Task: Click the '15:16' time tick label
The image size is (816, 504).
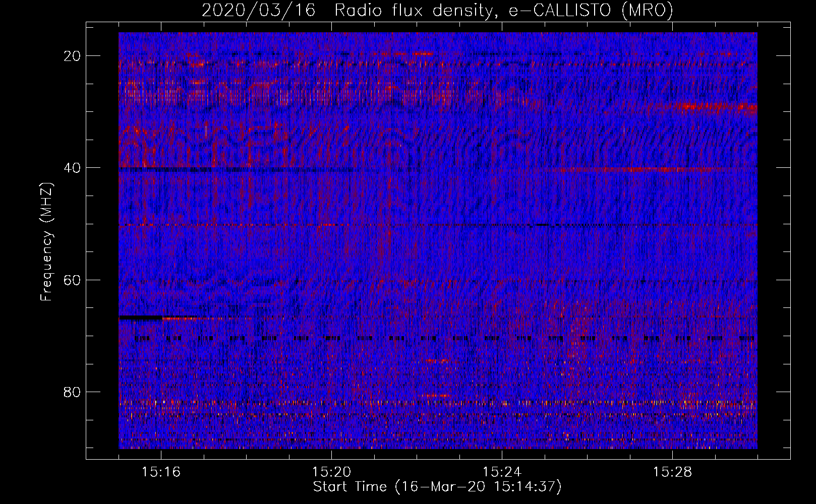Action: pyautogui.click(x=161, y=472)
